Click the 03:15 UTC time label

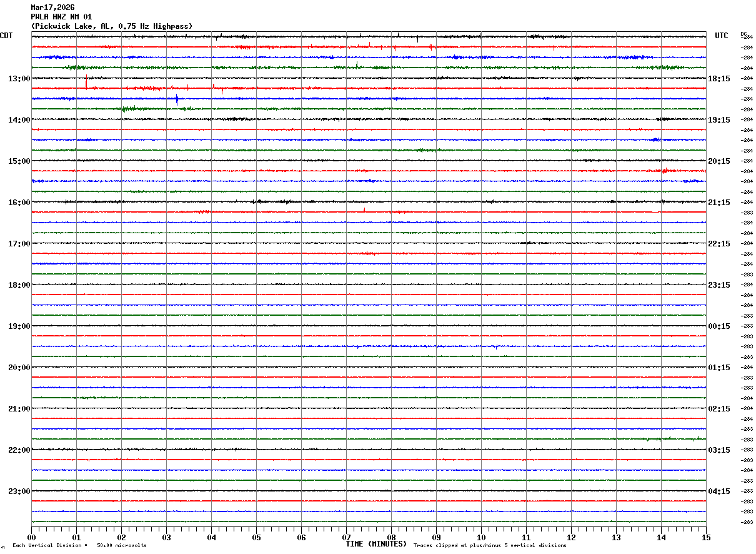coord(719,450)
